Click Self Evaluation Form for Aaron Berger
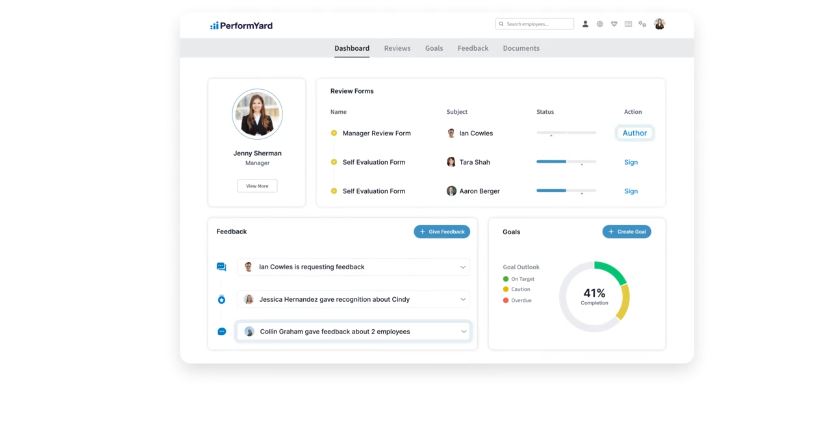 click(x=374, y=191)
